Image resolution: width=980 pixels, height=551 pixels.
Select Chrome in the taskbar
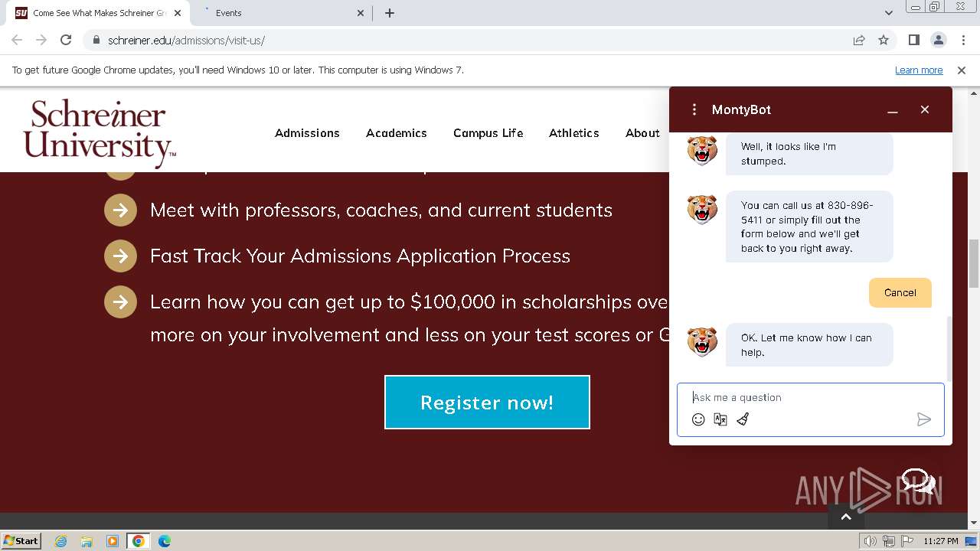(139, 541)
